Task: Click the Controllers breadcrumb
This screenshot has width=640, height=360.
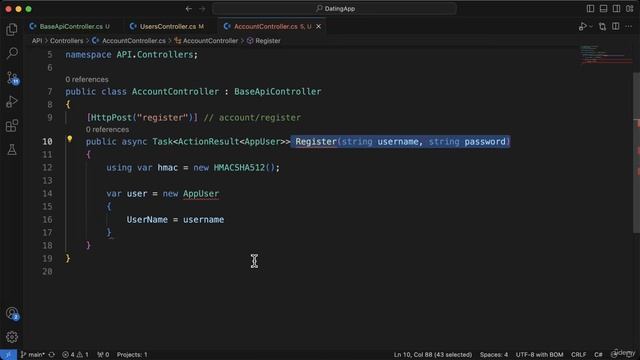Action: pyautogui.click(x=67, y=41)
